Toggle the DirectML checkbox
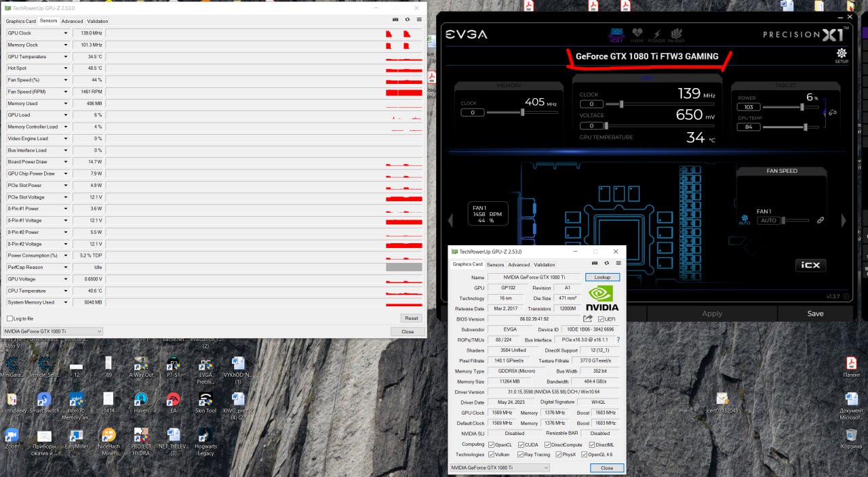 pyautogui.click(x=592, y=444)
